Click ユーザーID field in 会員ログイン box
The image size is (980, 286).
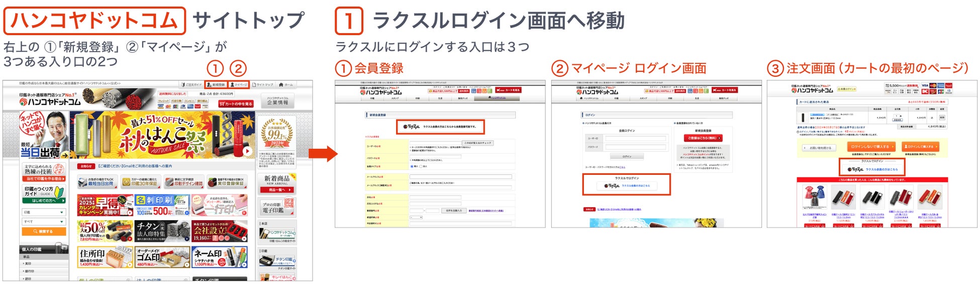[635, 138]
